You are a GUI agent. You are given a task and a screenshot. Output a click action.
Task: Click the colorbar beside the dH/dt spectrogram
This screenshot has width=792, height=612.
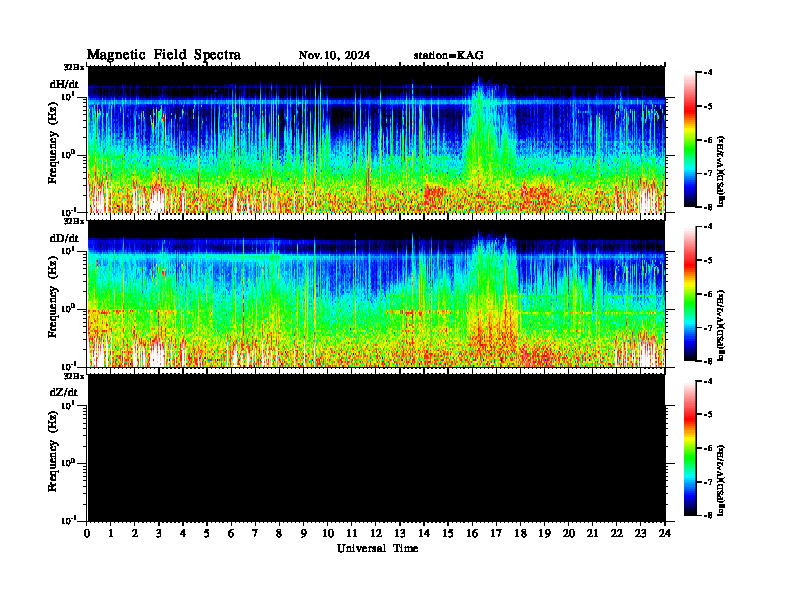(689, 139)
